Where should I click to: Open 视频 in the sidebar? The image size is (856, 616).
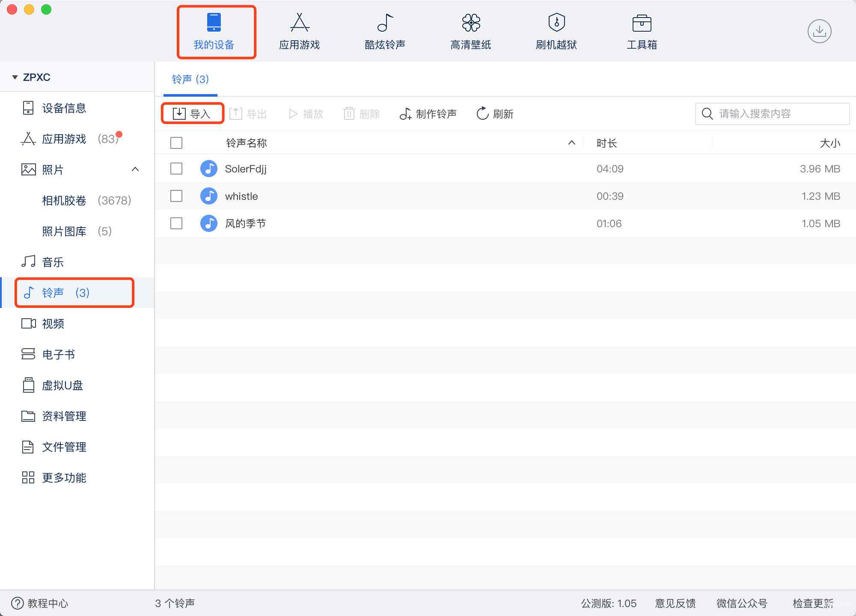point(77,323)
